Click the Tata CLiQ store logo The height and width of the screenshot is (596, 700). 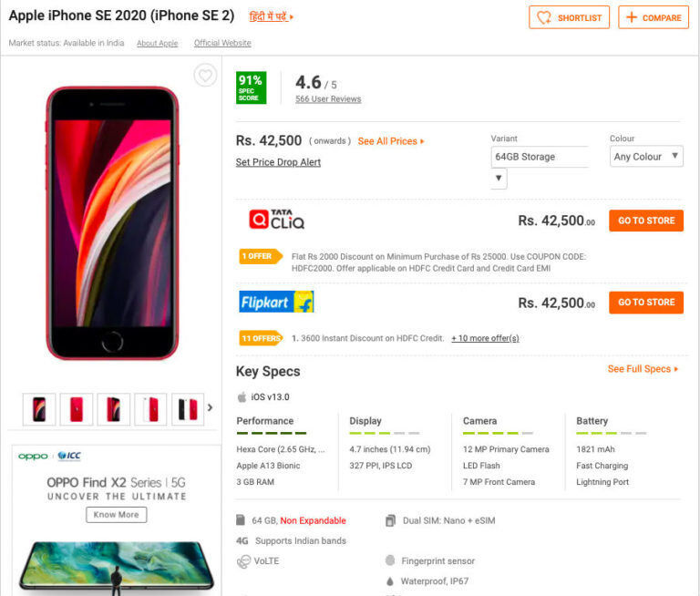(277, 220)
